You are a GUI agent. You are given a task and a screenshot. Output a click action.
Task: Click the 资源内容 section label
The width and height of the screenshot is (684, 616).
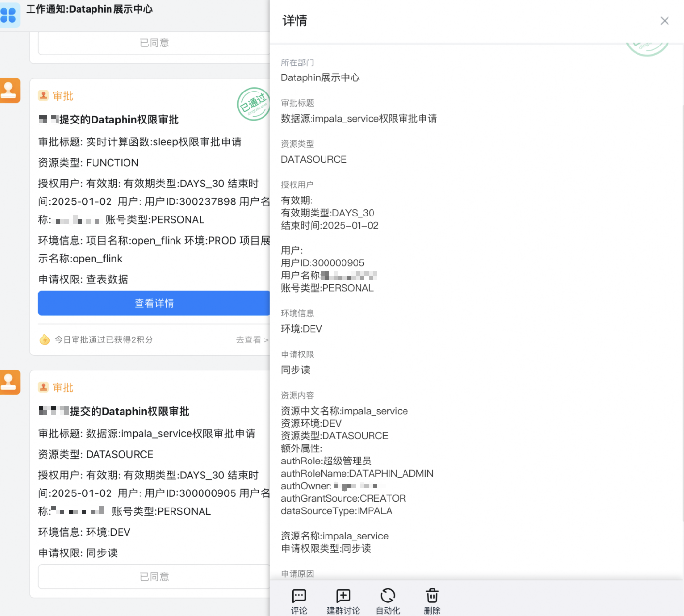click(x=297, y=396)
